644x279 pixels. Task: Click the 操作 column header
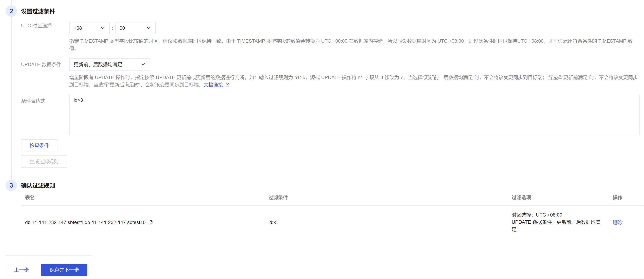coord(617,198)
